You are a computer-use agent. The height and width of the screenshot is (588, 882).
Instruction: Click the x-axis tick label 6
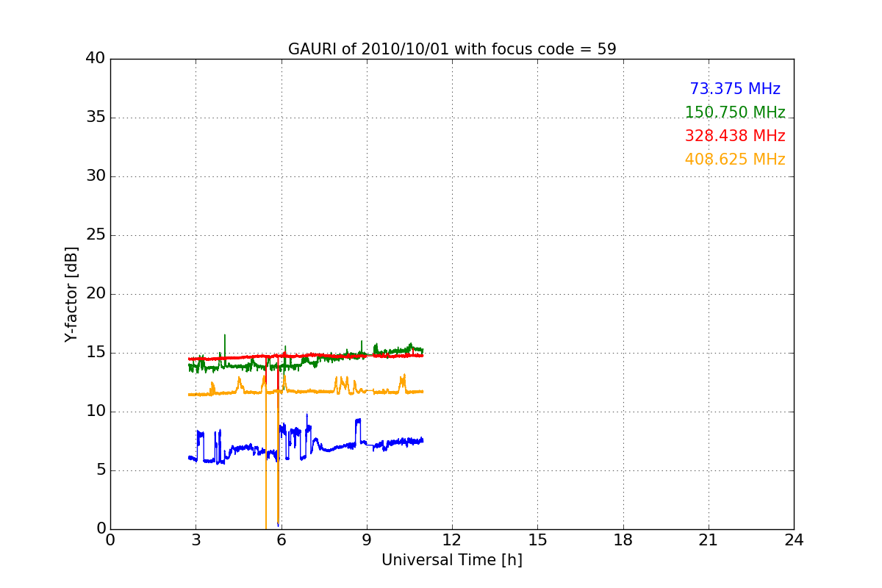282,539
